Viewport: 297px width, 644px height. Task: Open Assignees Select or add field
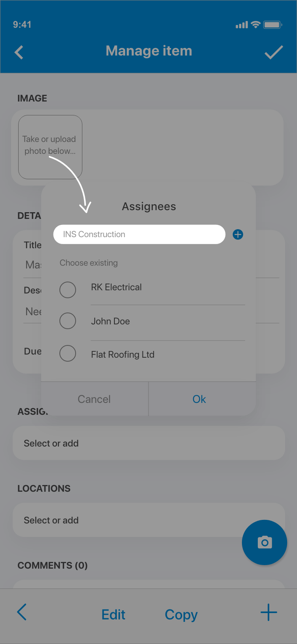[x=148, y=443]
